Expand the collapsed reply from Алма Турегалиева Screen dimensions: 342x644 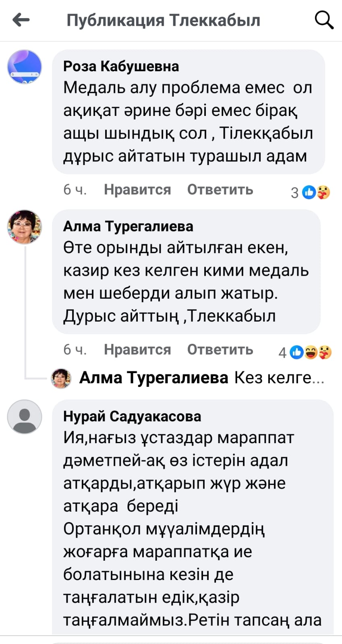click(x=201, y=378)
